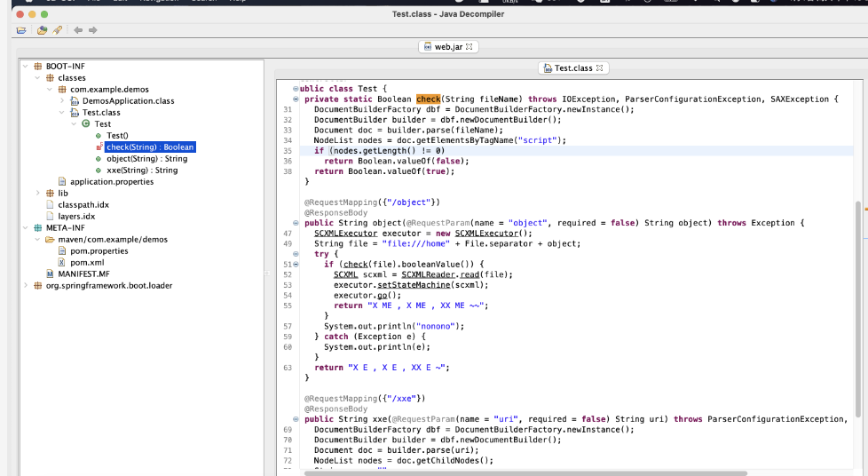Screen dimensions: 868x476
Task: Click the constructor icon beside Test()
Action: (x=99, y=136)
